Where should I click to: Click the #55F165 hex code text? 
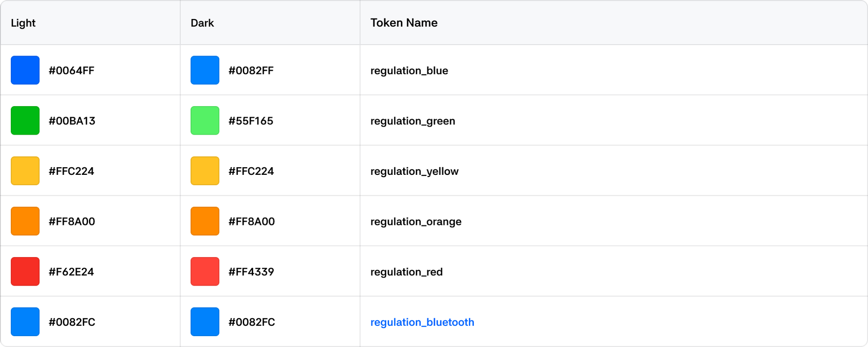pos(251,121)
